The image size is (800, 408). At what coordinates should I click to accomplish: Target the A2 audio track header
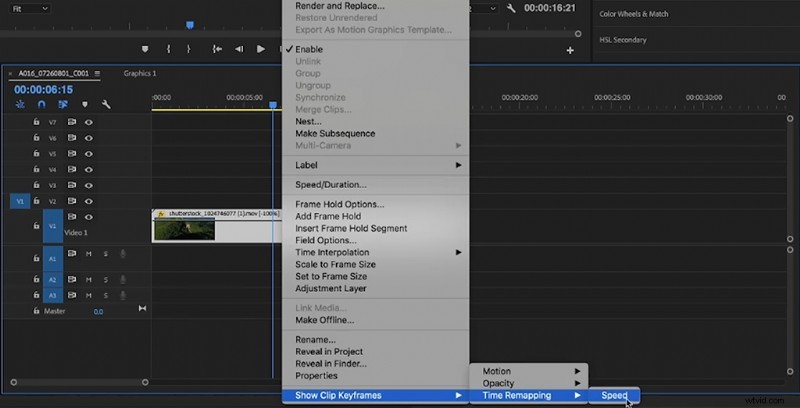tap(53, 279)
